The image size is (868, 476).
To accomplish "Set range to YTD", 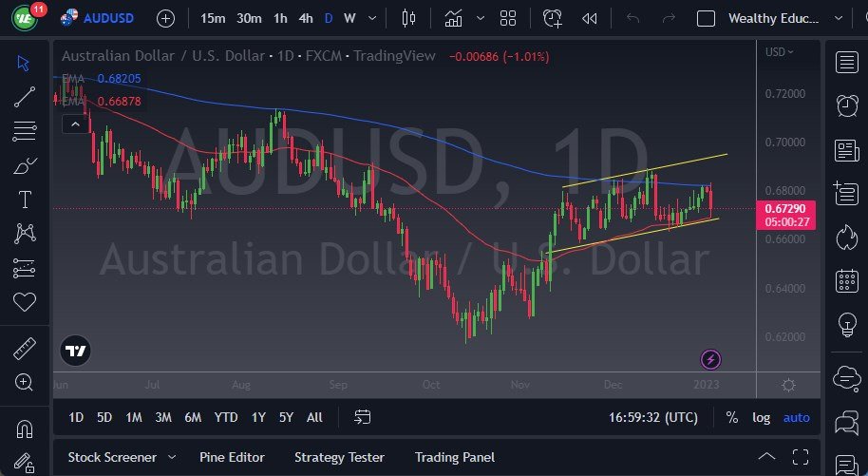I will (226, 417).
